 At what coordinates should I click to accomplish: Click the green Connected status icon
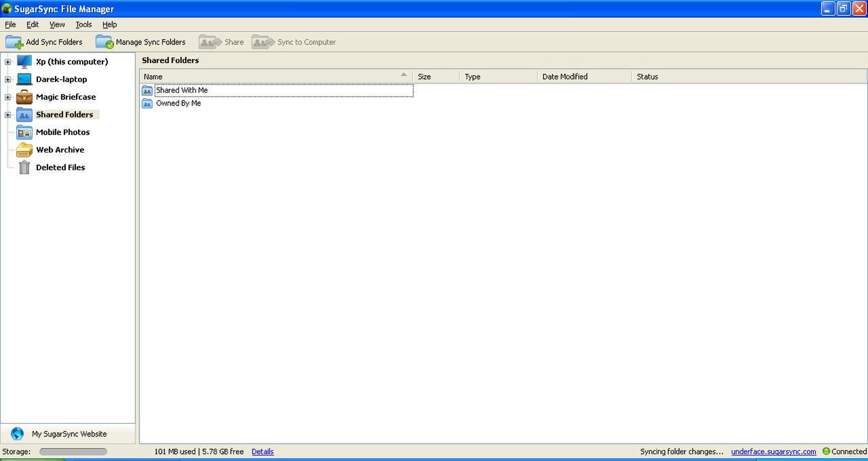826,452
